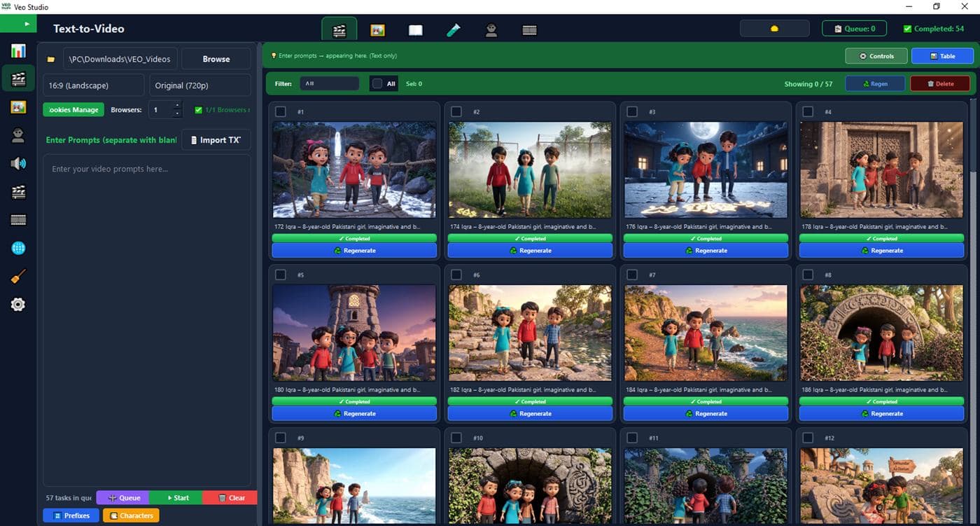Open the picture icon in left sidebar
The height and width of the screenshot is (526, 980).
coord(18,107)
